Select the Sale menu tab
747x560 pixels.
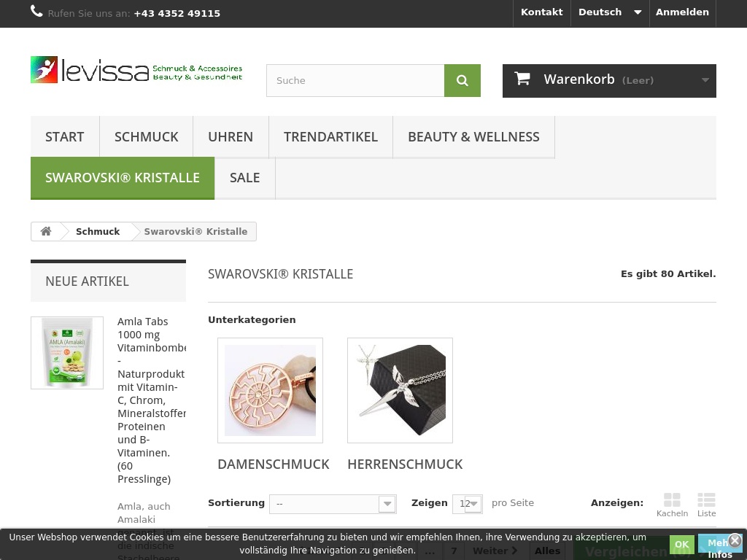(x=244, y=177)
